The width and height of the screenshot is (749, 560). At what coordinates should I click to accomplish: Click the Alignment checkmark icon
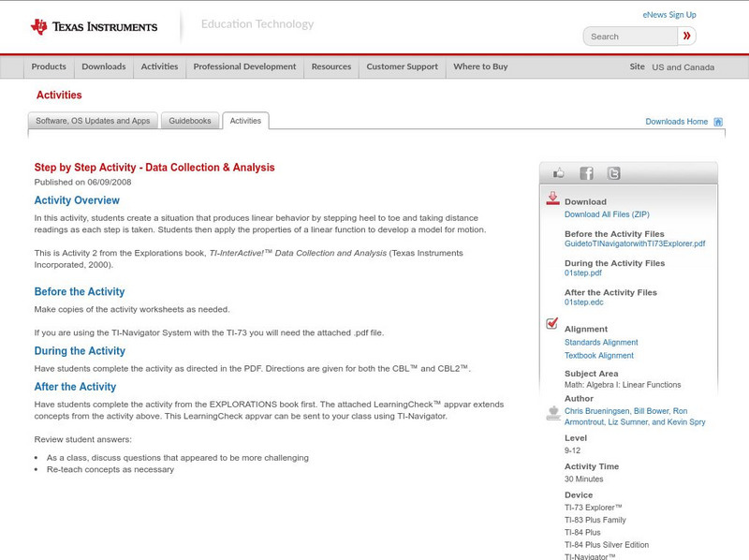point(552,323)
